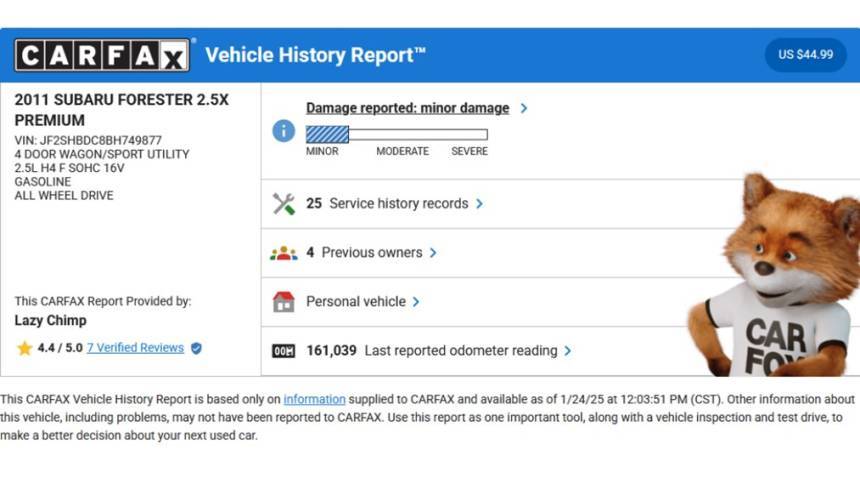Click the 4.4 / 5.0 rating text
The height and width of the screenshot is (484, 860).
(60, 348)
